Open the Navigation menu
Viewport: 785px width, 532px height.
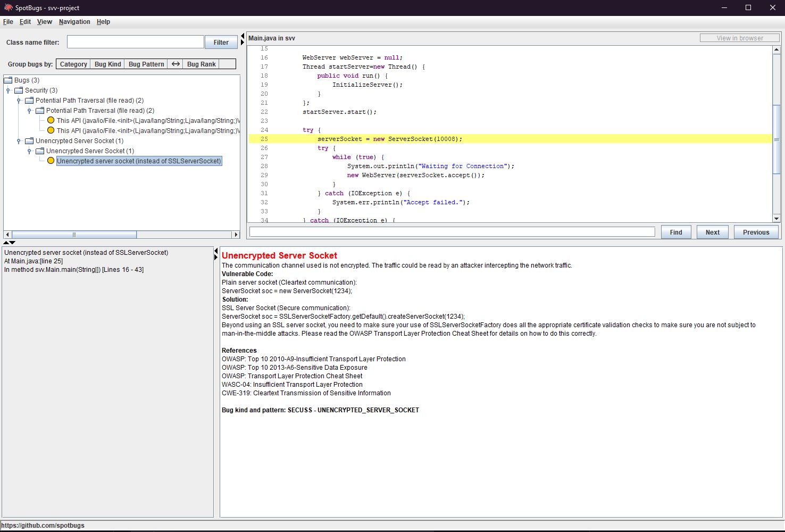click(x=74, y=22)
